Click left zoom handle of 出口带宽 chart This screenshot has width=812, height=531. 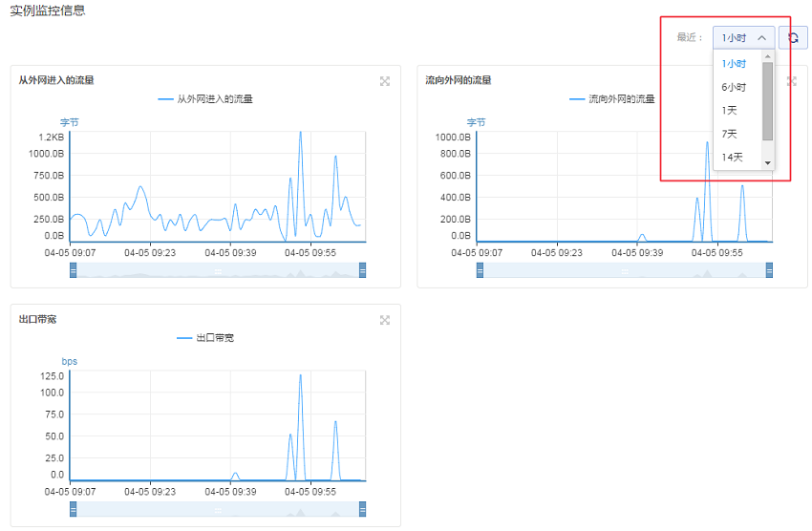(73, 509)
